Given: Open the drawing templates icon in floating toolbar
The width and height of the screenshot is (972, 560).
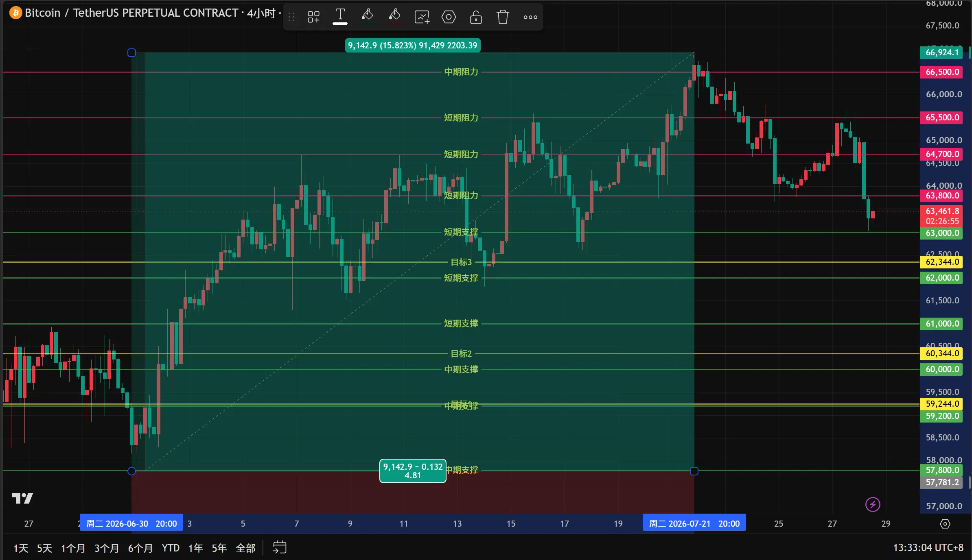Looking at the screenshot, I should point(313,17).
